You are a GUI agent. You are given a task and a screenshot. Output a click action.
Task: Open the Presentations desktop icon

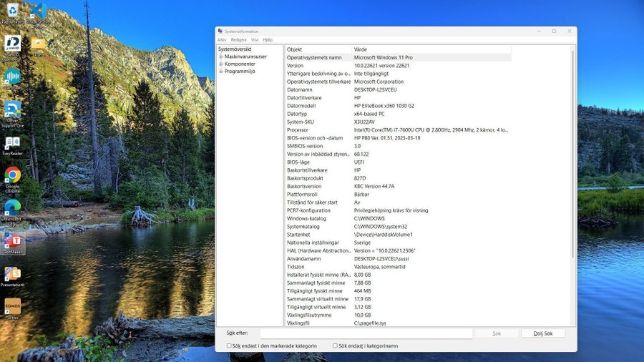12,276
